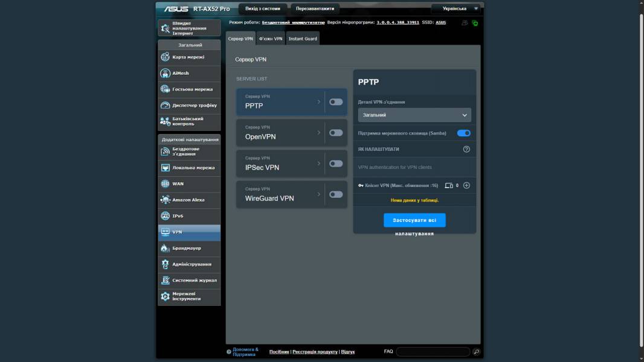Click the add VPN client plus icon
The height and width of the screenshot is (362, 644).
pos(466,186)
